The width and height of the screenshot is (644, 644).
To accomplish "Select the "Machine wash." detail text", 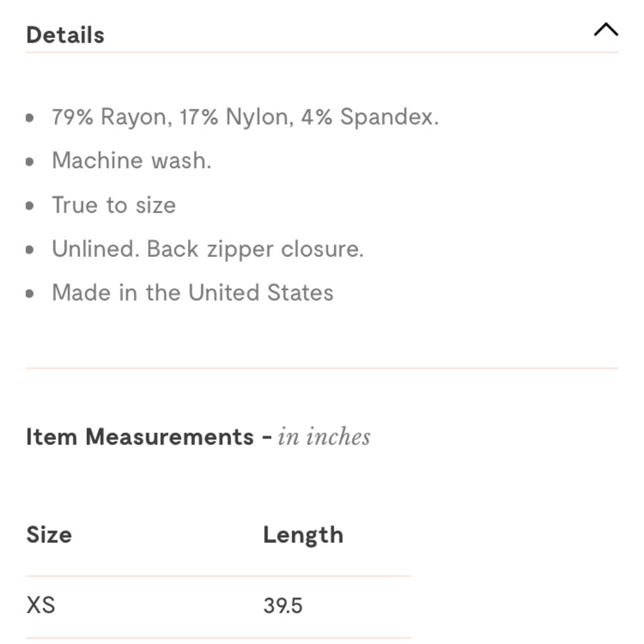I will click(x=131, y=160).
